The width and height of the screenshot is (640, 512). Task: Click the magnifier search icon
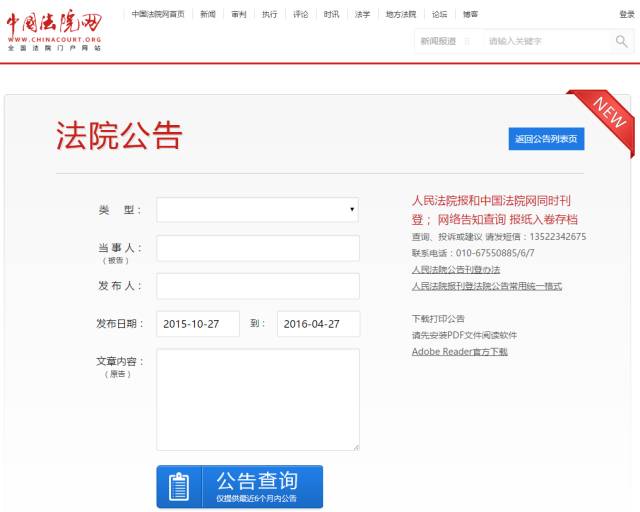621,41
